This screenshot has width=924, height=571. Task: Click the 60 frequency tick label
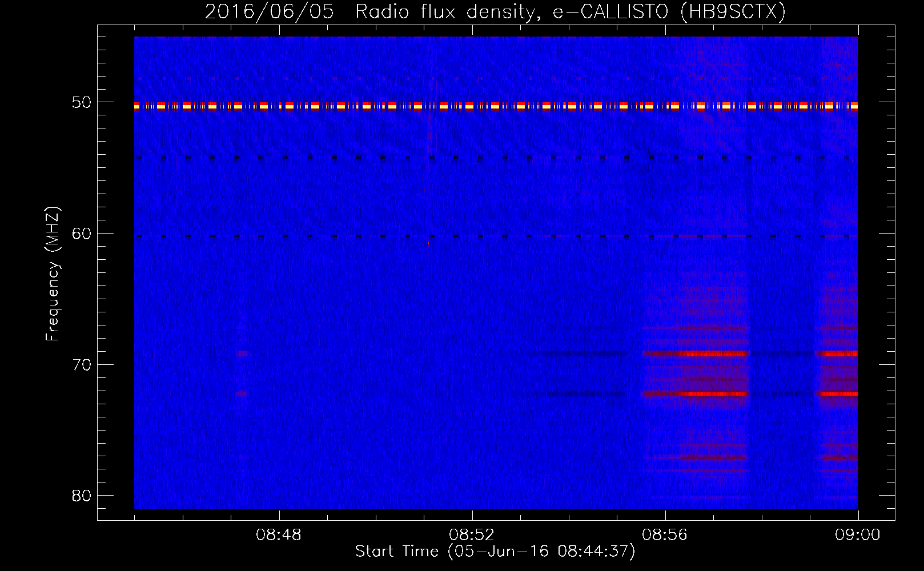pos(82,234)
